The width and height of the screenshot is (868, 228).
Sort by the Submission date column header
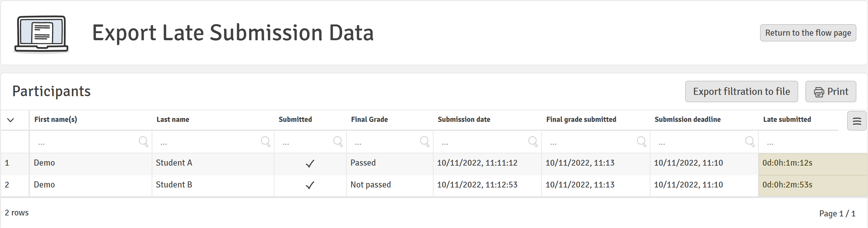coord(464,119)
